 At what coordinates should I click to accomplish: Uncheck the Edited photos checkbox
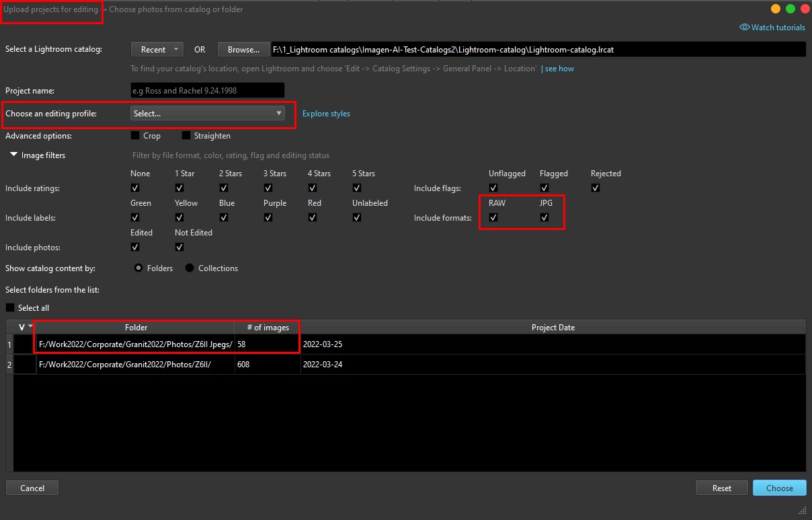point(135,248)
